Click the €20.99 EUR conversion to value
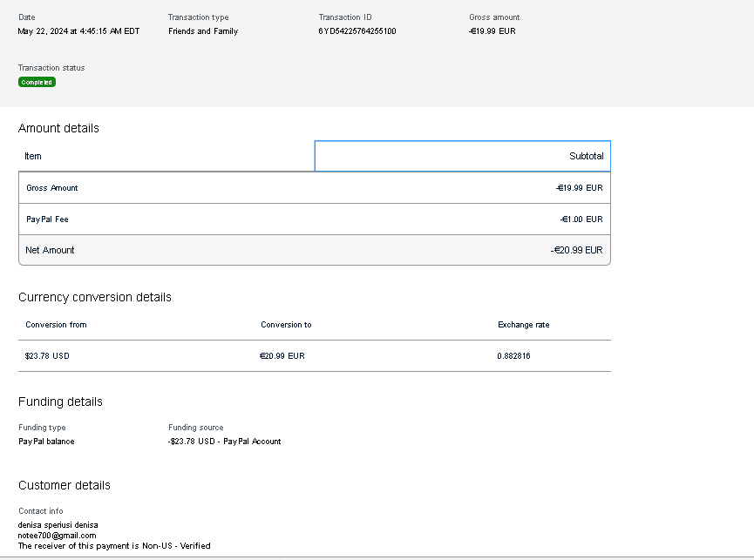The height and width of the screenshot is (560, 754). pos(282,356)
